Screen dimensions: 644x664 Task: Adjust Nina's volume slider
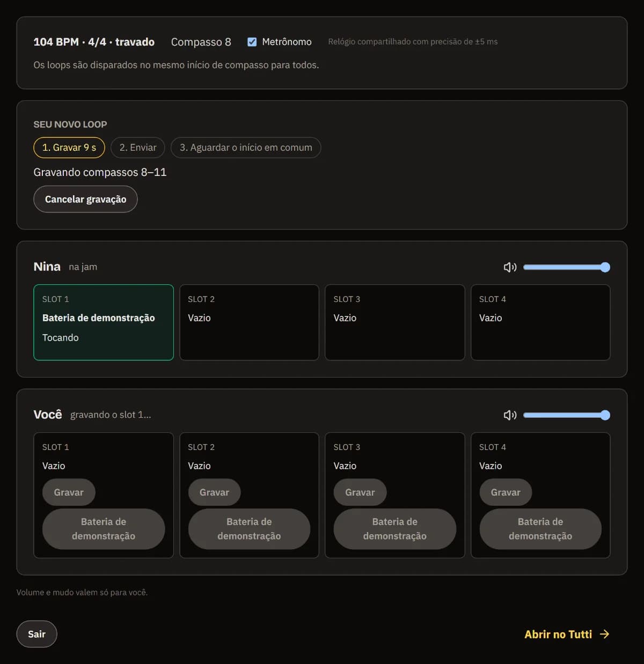[567, 267]
